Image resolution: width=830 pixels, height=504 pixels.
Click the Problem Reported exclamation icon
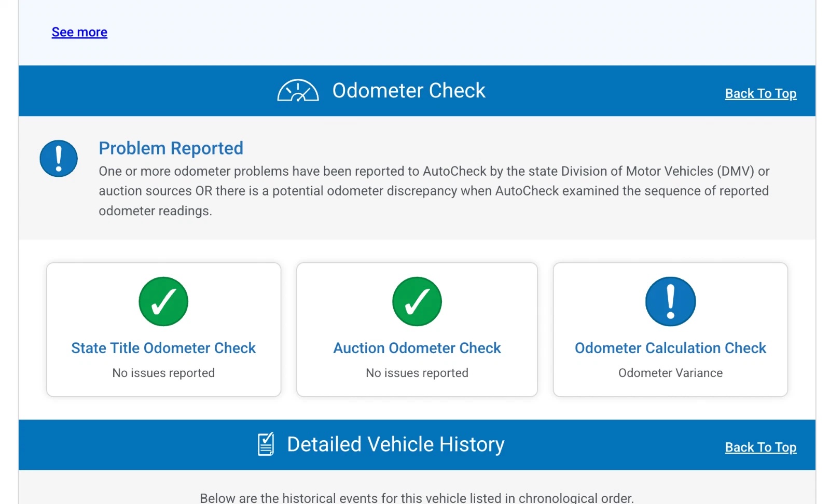point(59,159)
